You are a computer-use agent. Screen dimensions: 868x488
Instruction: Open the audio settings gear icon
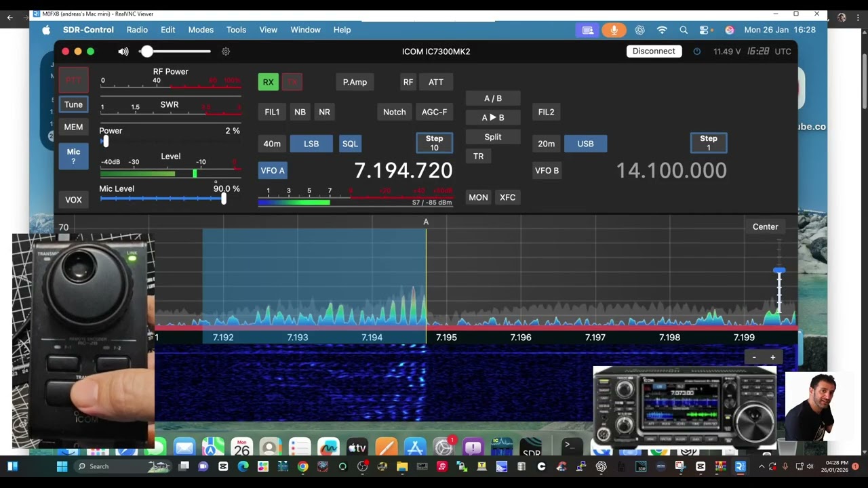226,52
